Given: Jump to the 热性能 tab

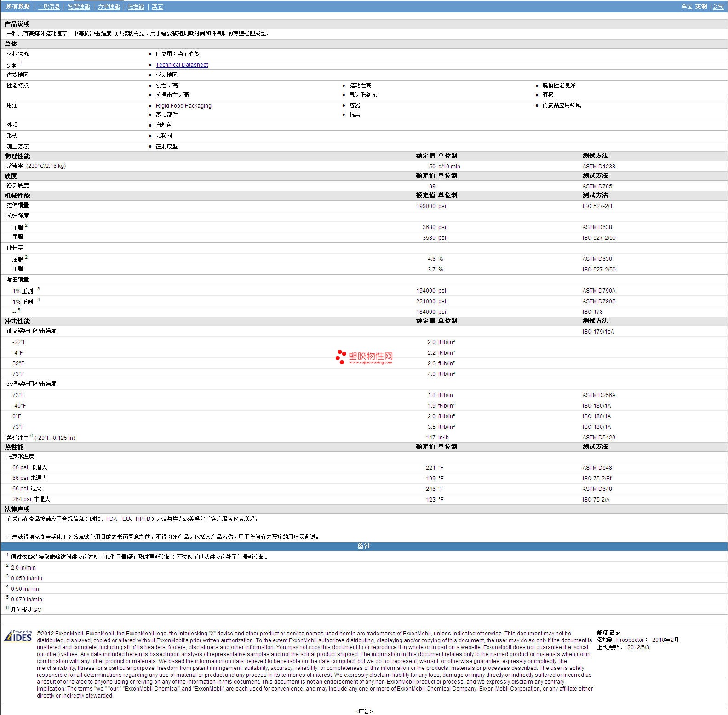Looking at the screenshot, I should point(136,6).
